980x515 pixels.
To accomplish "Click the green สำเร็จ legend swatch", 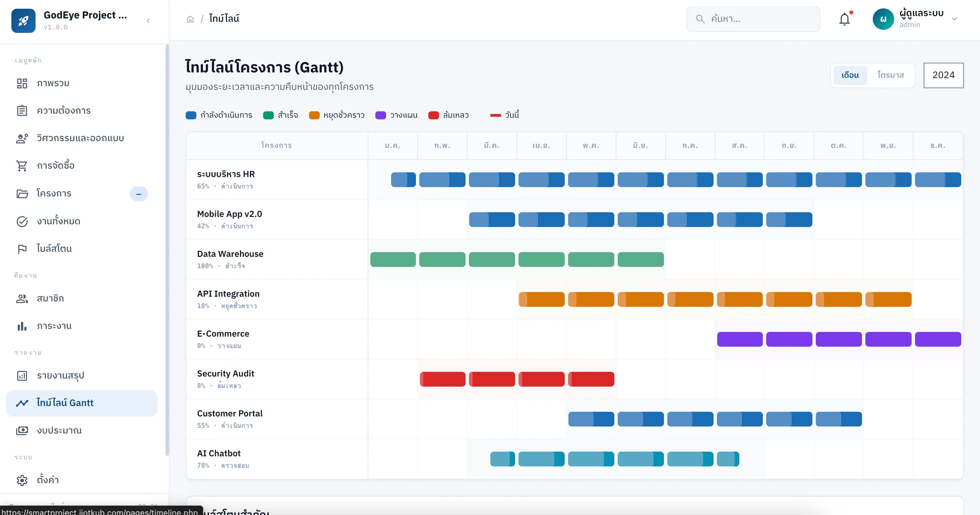I will coord(268,115).
